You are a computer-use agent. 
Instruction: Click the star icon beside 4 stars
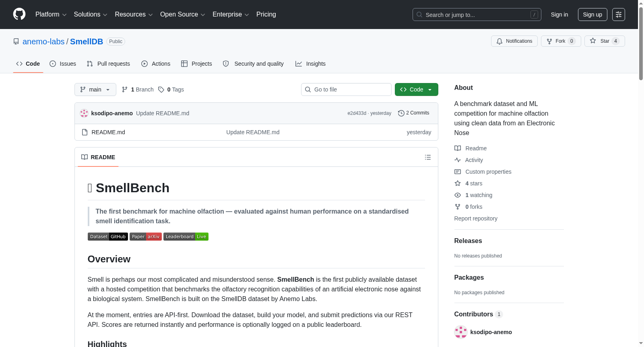458,183
